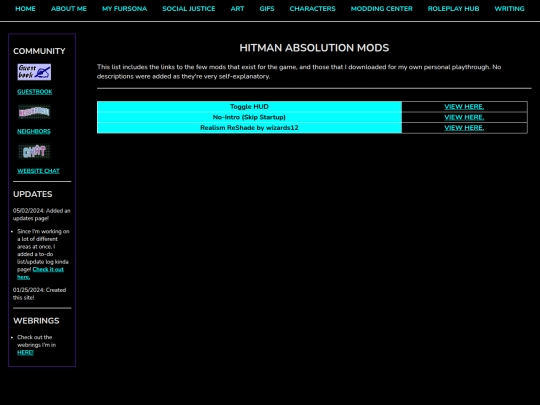Open the About Me page

tap(69, 9)
